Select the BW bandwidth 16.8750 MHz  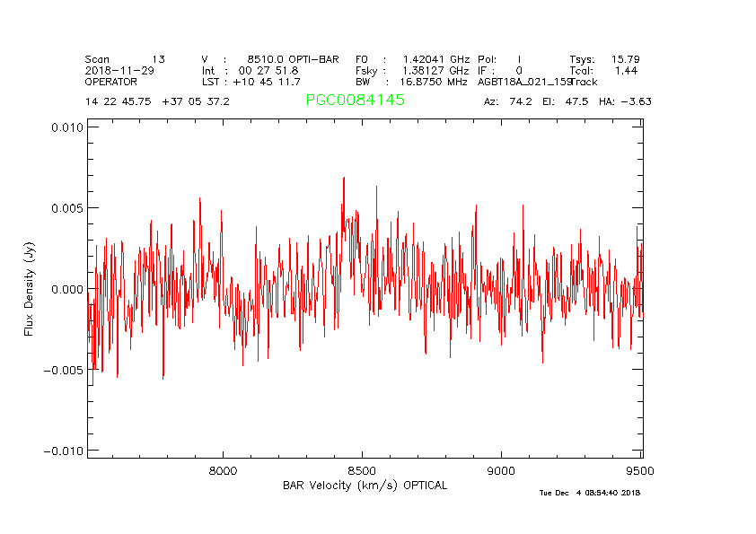(435, 82)
